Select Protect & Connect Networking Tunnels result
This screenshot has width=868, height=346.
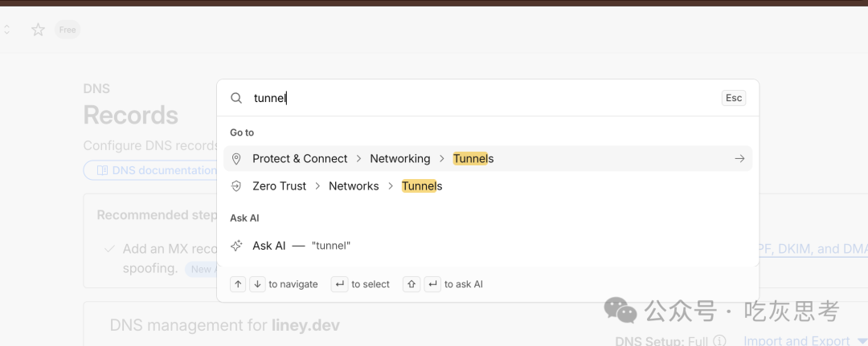click(x=488, y=159)
